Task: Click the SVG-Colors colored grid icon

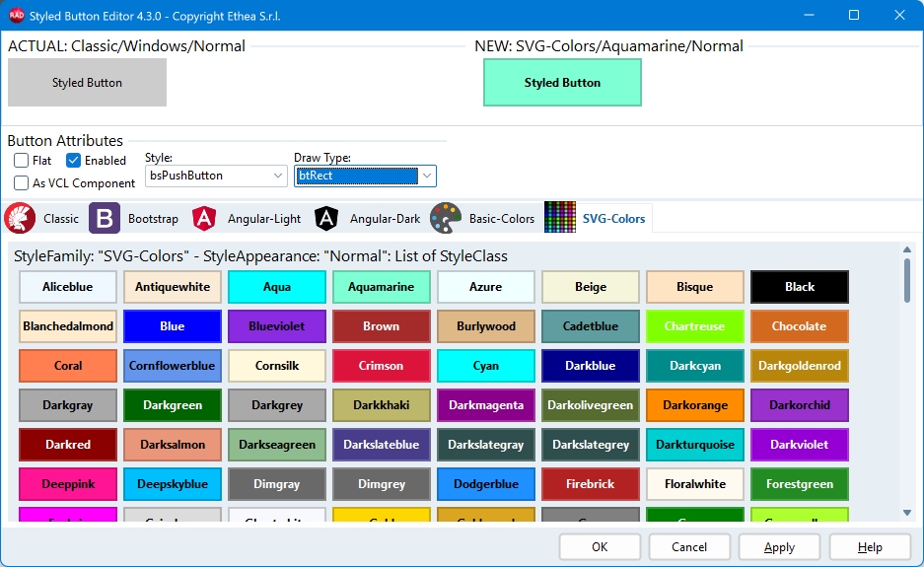Action: [x=560, y=217]
